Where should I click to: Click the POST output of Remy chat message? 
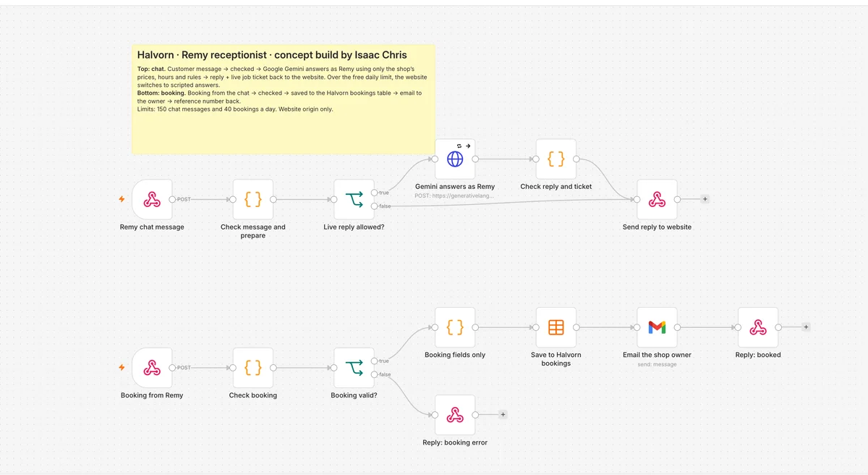[172, 199]
